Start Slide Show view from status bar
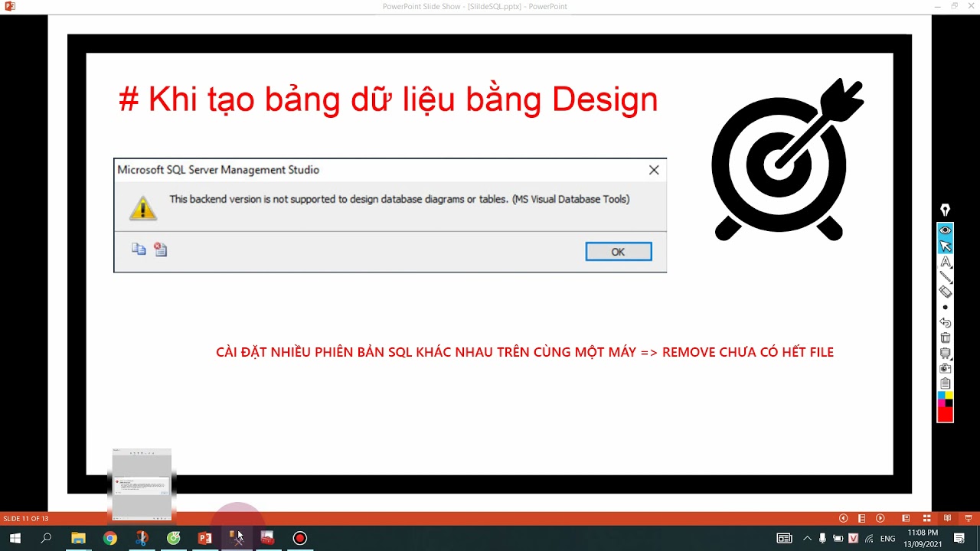 (x=968, y=518)
